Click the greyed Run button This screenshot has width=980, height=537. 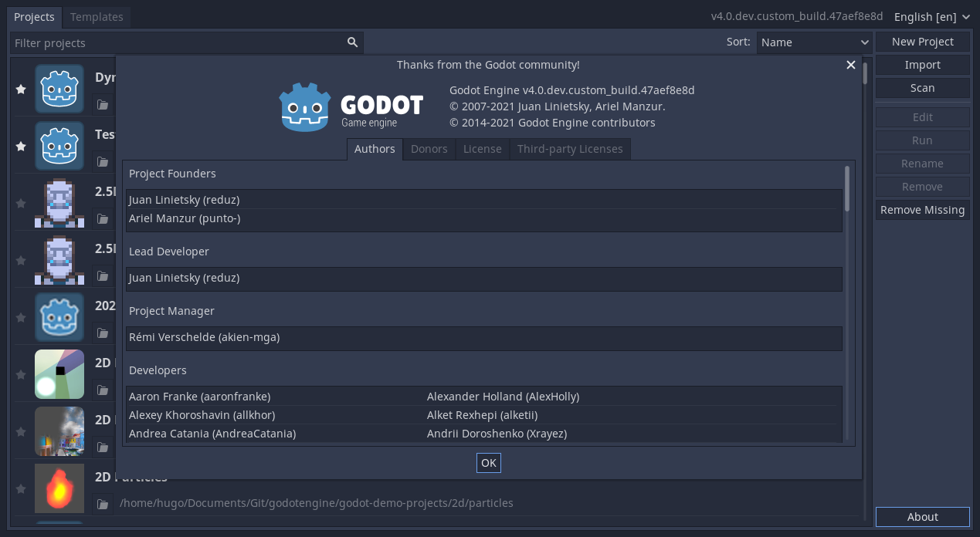pyautogui.click(x=923, y=140)
